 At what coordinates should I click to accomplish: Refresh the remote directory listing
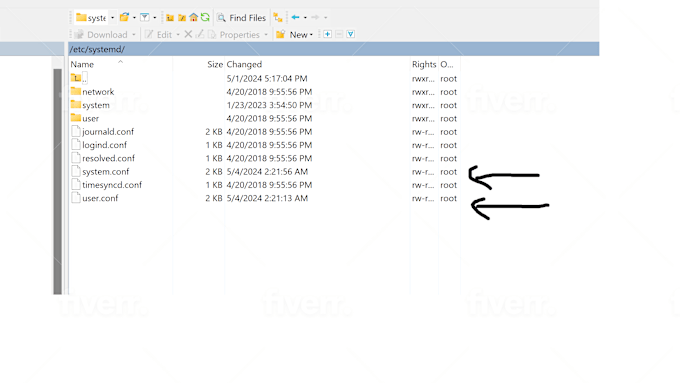coord(205,17)
